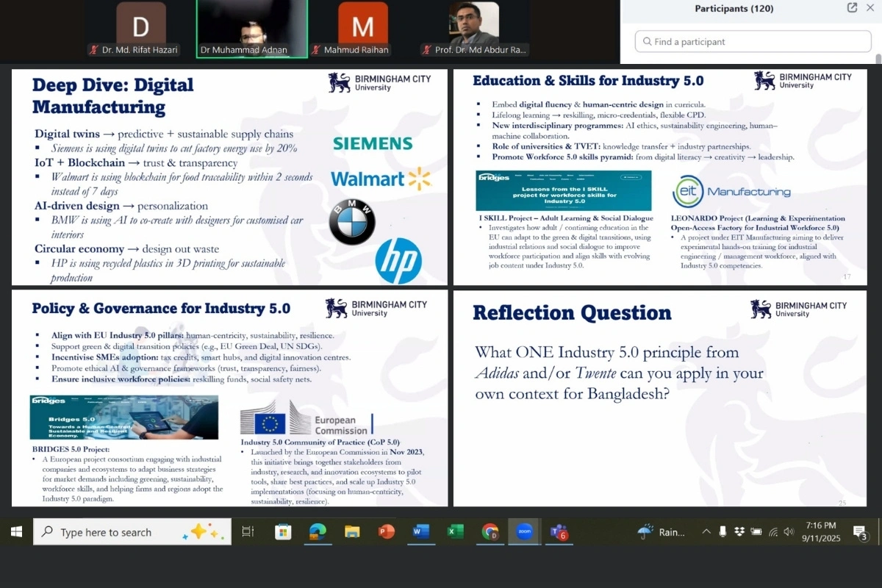Click the taskbar search box
The image size is (882, 588).
coord(132,531)
